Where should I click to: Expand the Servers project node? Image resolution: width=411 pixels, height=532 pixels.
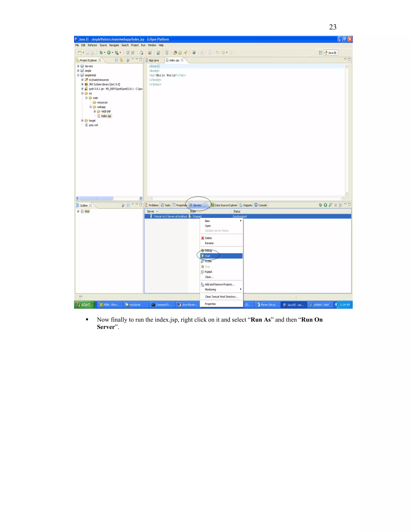point(78,66)
